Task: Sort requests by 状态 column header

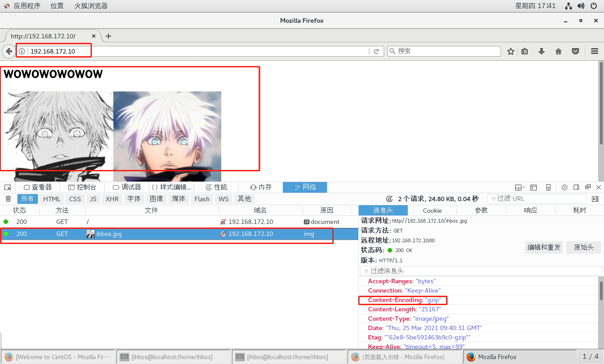Action: tap(20, 211)
